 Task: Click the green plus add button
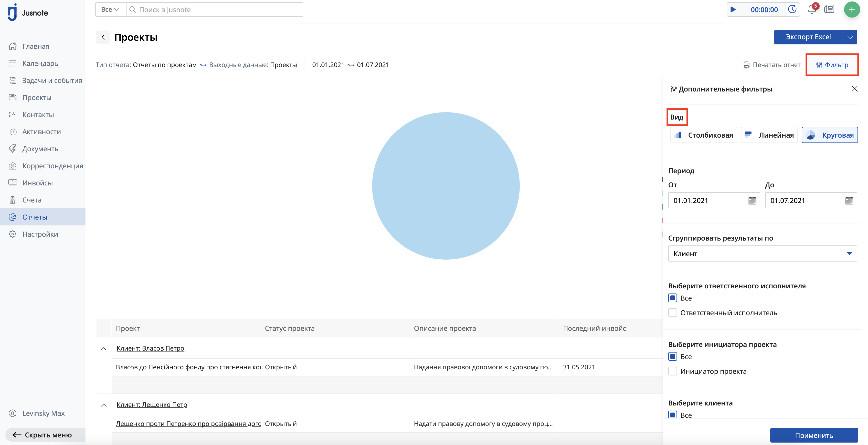(x=851, y=10)
